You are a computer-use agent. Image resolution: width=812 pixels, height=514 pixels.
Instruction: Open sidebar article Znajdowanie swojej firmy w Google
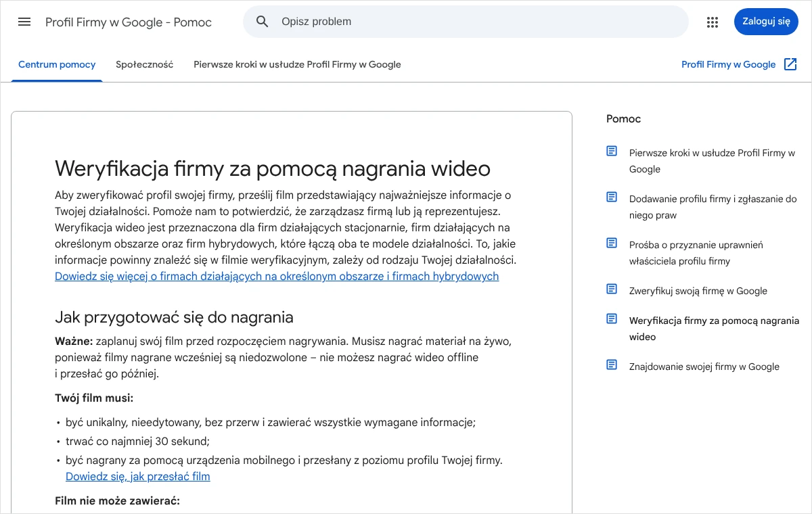pyautogui.click(x=704, y=367)
